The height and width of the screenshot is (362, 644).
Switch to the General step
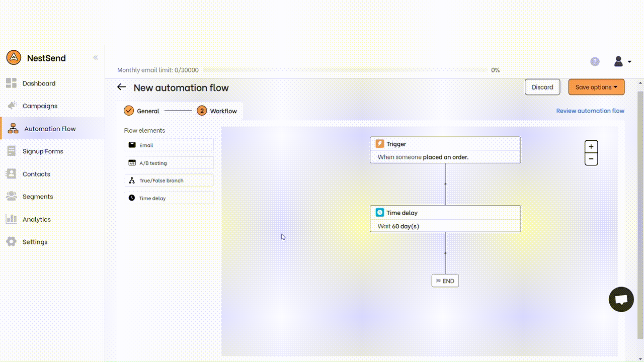point(141,111)
